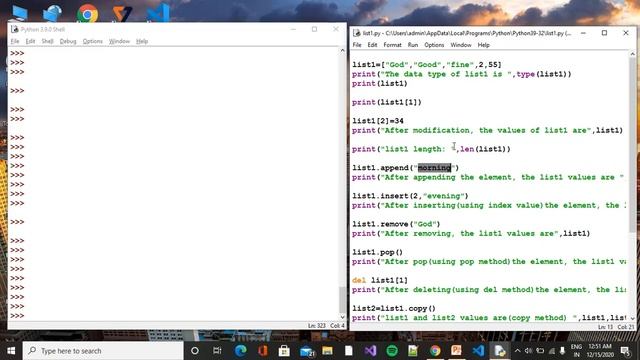Open Microsoft Store from taskbar
Image resolution: width=640 pixels, height=360 pixels.
tap(284, 351)
